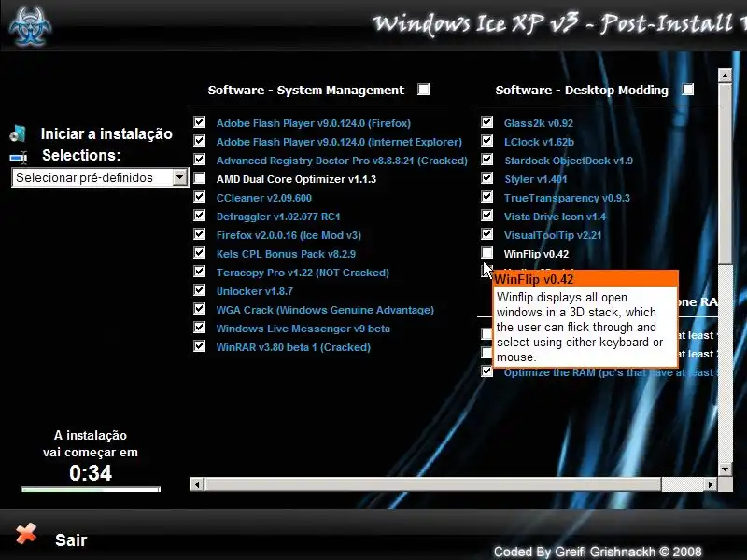Click the LClock v1.62b label
This screenshot has width=747, height=560.
(539, 142)
